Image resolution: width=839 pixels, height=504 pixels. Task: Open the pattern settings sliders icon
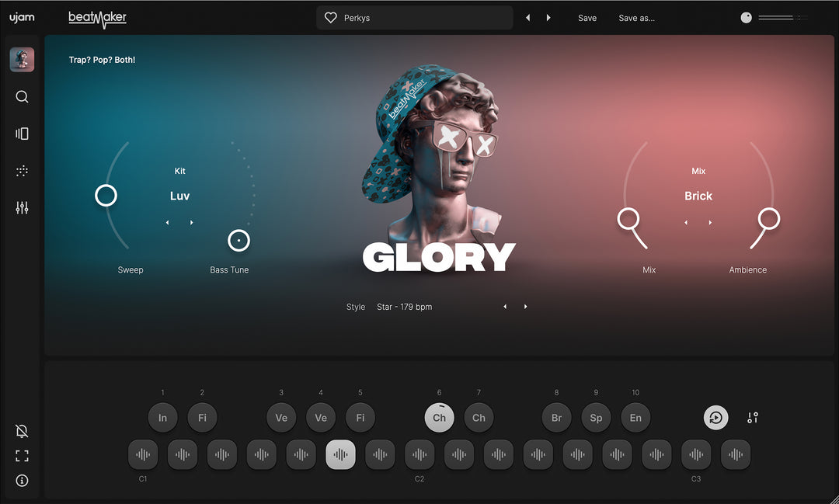pyautogui.click(x=753, y=418)
